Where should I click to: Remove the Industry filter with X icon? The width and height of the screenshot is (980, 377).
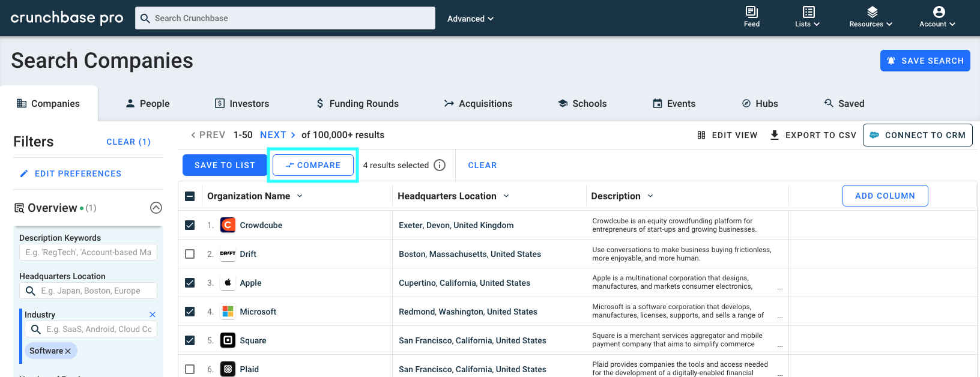[153, 315]
